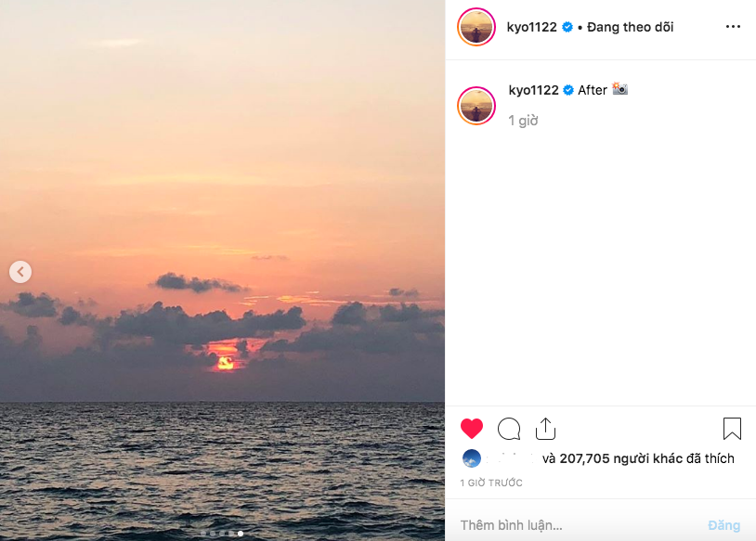Image resolution: width=756 pixels, height=541 pixels.
Task: Go to the previous carousel photo
Action: point(20,272)
